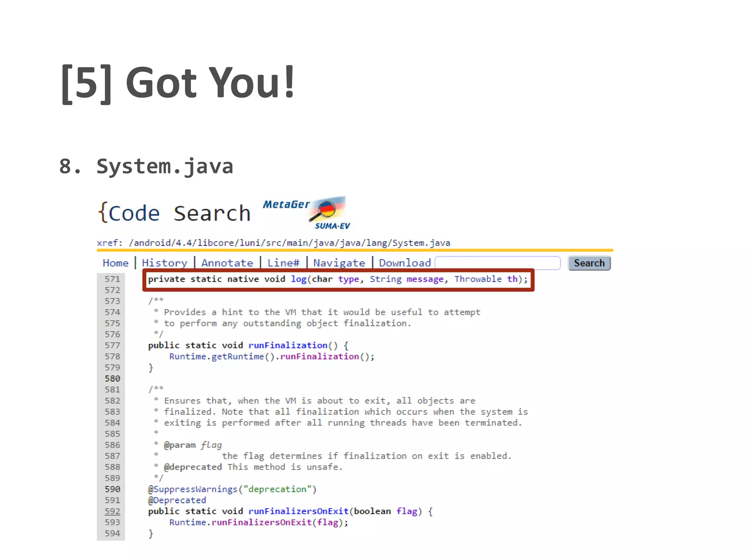Click flag parameter on line 592
Viewport: 747px width, 560px height.
(407, 512)
